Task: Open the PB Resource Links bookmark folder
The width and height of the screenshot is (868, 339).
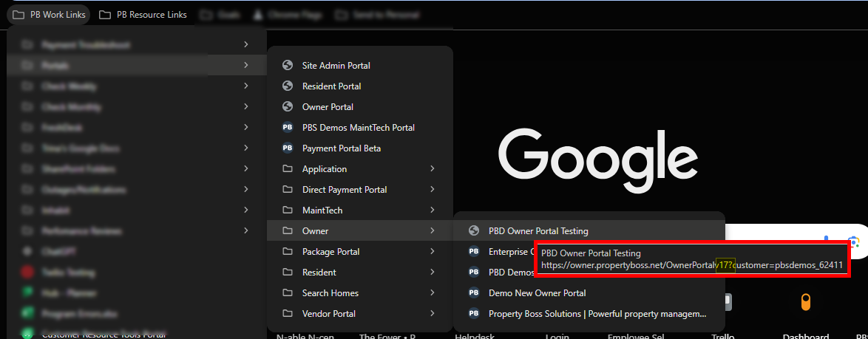Action: [143, 15]
